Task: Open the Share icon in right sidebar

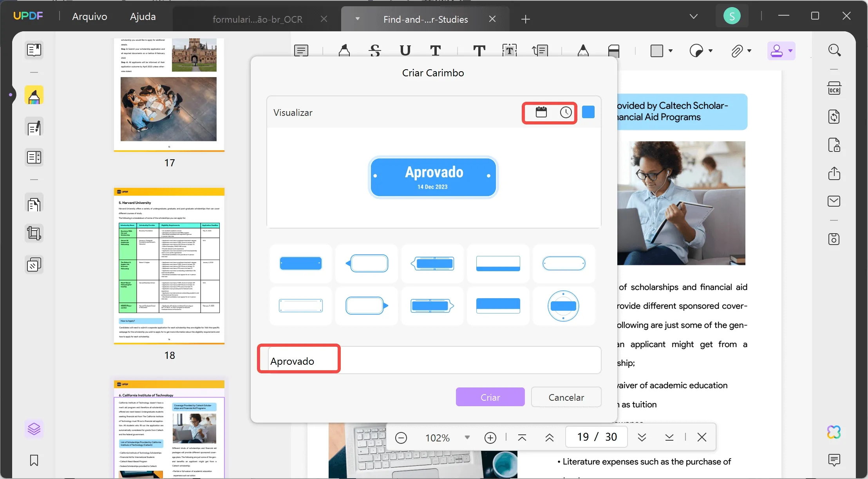Action: click(x=835, y=174)
